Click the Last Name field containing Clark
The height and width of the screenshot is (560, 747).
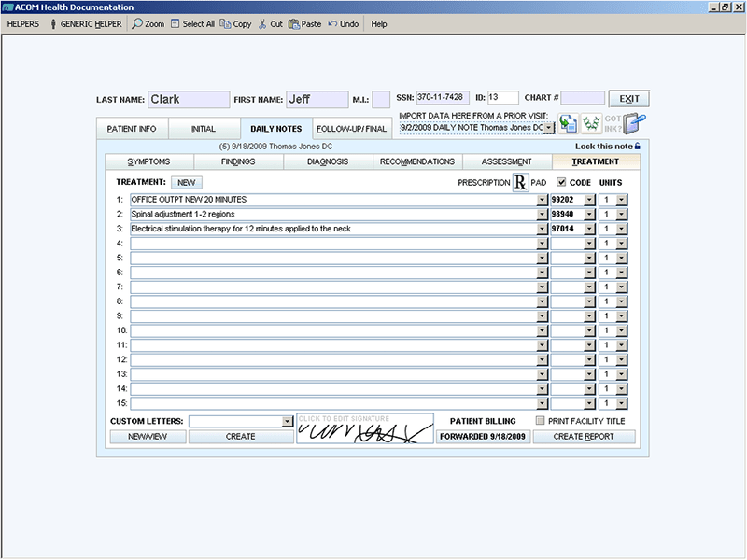pos(189,100)
